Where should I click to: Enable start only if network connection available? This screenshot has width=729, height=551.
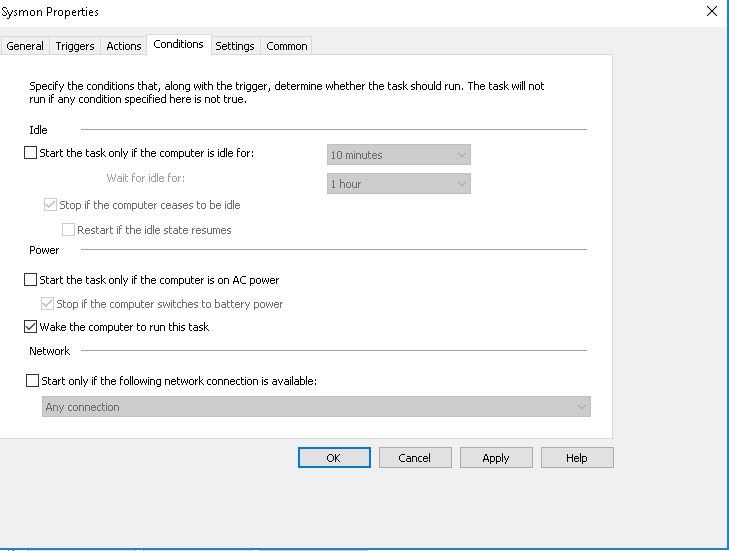click(x=30, y=381)
